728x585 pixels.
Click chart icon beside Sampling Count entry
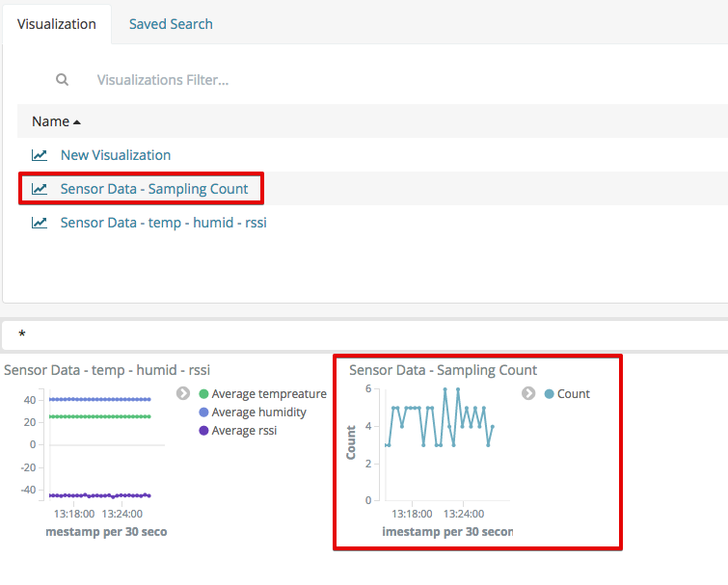pyautogui.click(x=40, y=189)
